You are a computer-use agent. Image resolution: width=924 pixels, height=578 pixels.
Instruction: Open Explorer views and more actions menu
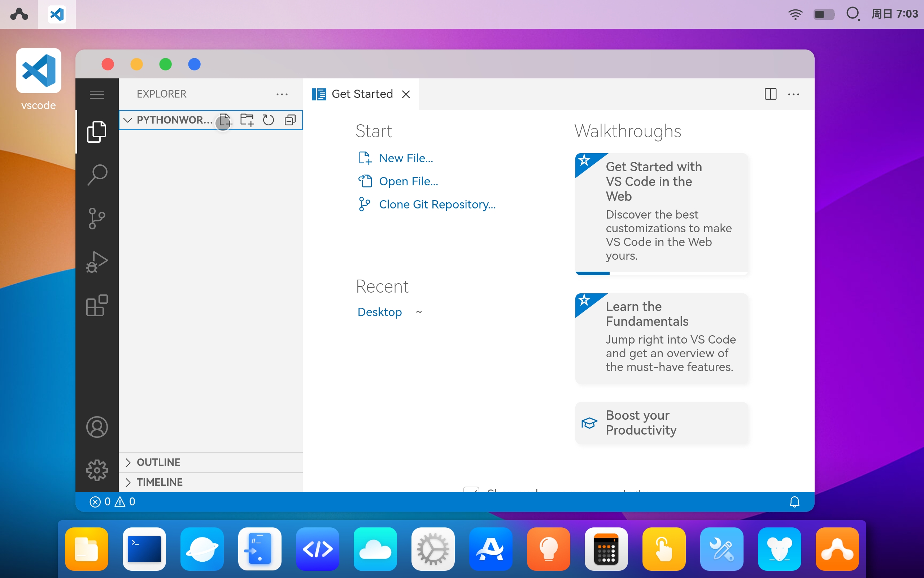pos(282,94)
